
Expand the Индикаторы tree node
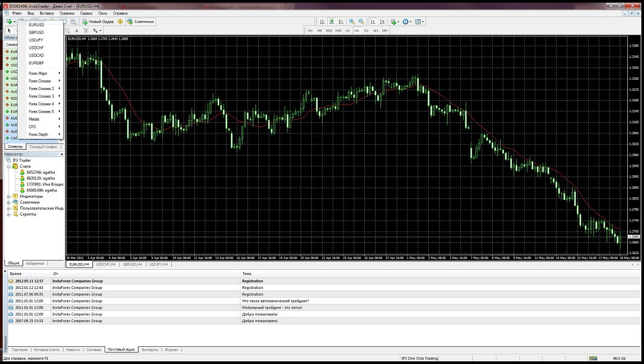click(9, 196)
